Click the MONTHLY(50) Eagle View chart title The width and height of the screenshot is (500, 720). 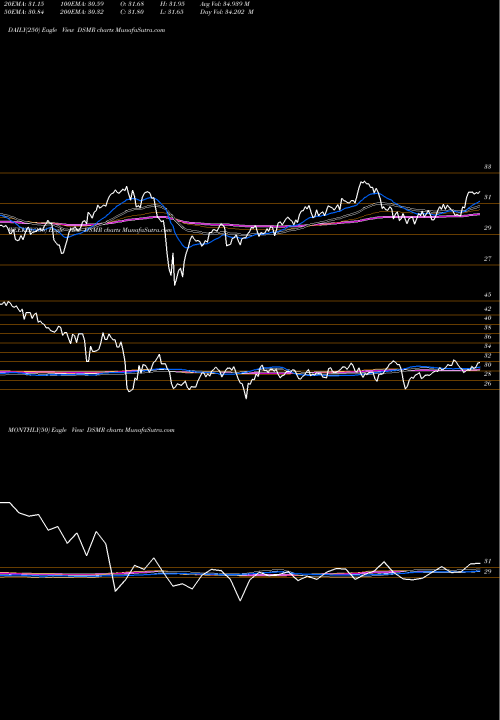(91, 430)
